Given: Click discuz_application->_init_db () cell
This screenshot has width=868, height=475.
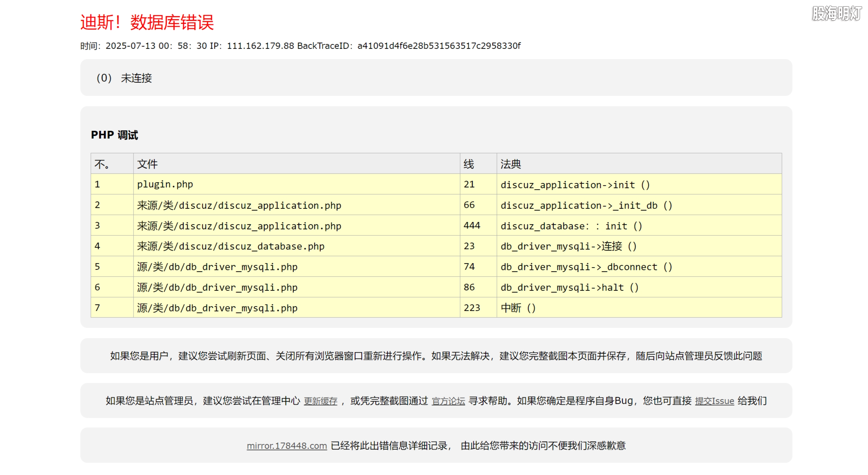Looking at the screenshot, I should tap(639, 205).
